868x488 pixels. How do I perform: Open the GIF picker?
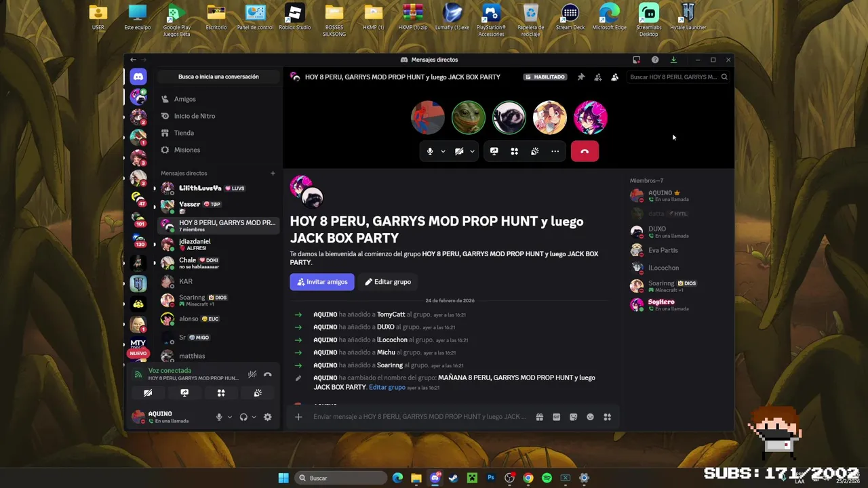click(556, 417)
